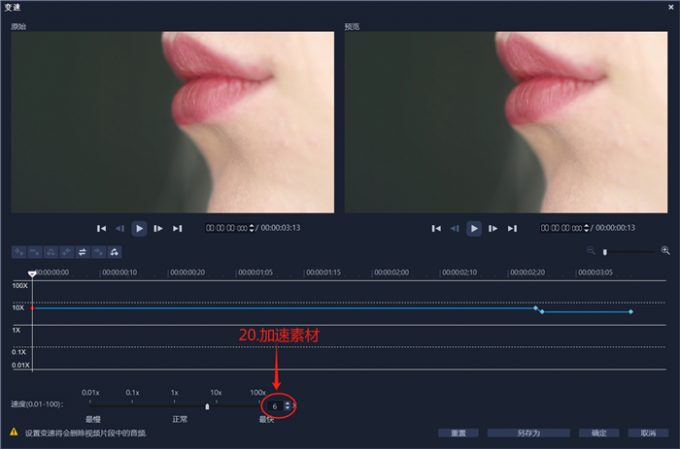
Task: Step back one frame in 预览 player
Action: tap(454, 228)
